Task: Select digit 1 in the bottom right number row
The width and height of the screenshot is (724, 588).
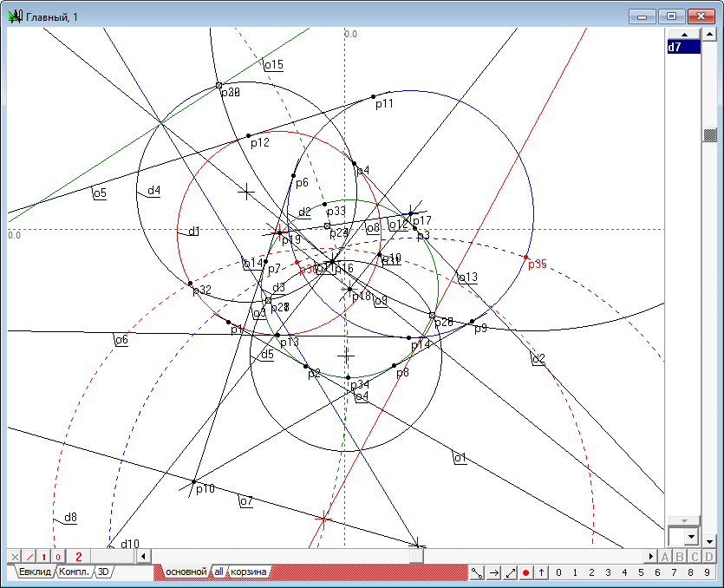Action: [x=575, y=572]
